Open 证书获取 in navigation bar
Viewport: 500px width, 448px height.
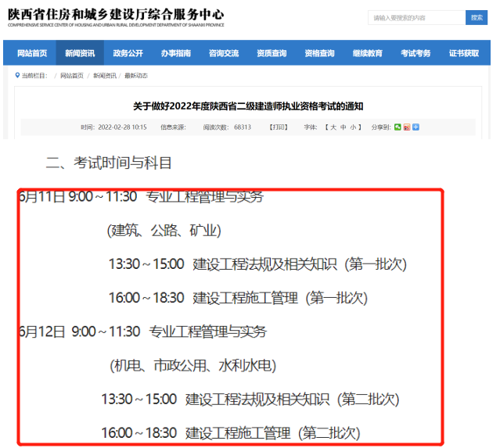[463, 53]
